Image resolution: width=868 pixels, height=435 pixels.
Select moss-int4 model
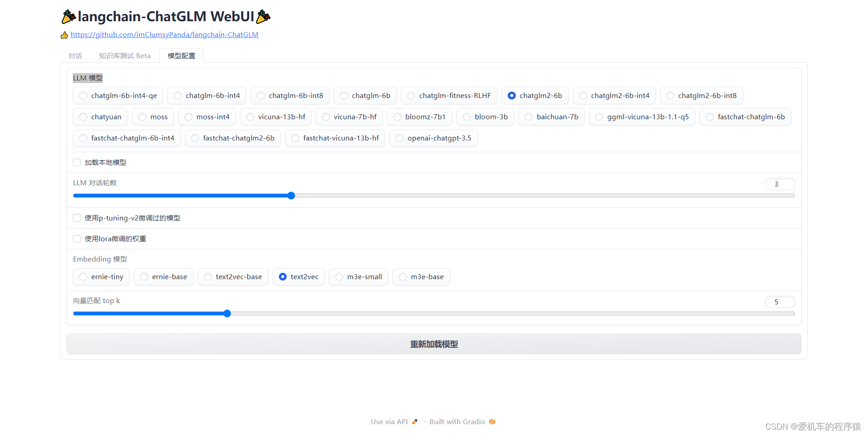tap(207, 117)
